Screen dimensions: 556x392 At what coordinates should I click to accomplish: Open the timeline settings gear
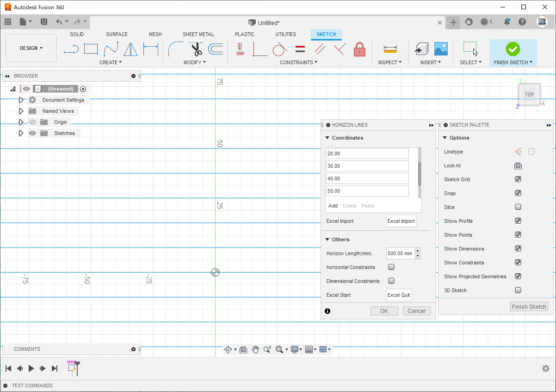point(546,368)
